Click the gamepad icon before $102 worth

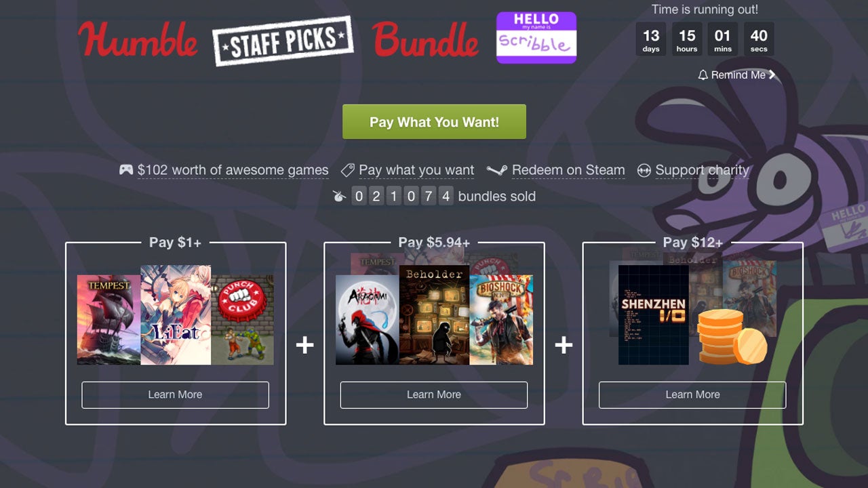tap(126, 170)
